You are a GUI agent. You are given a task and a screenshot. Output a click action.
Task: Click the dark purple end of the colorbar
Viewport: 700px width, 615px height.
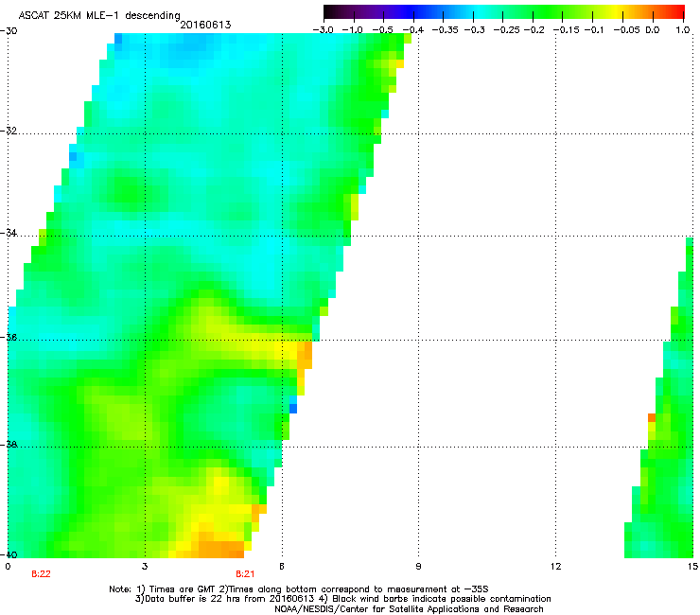click(x=330, y=12)
